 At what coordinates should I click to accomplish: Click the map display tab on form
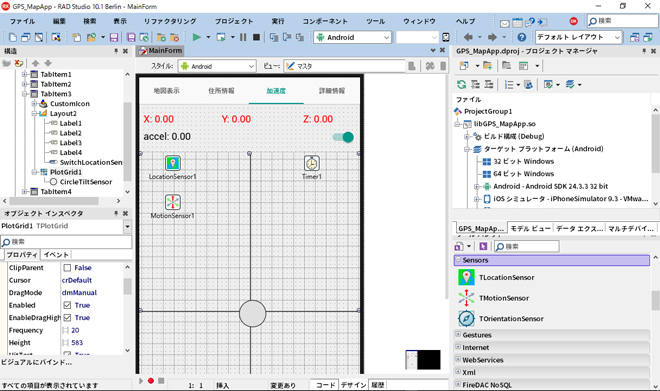(x=167, y=90)
